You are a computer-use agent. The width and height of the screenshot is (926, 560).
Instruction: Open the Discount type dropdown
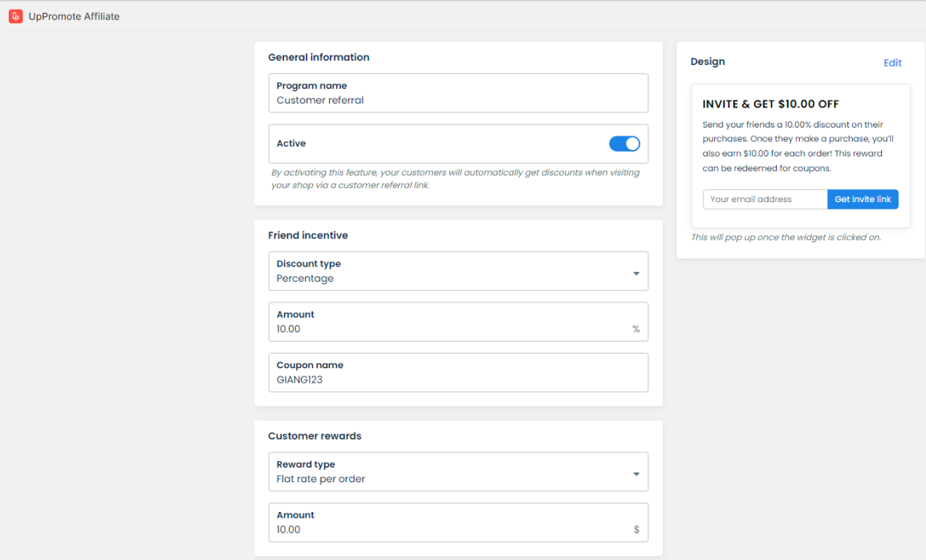pyautogui.click(x=458, y=271)
